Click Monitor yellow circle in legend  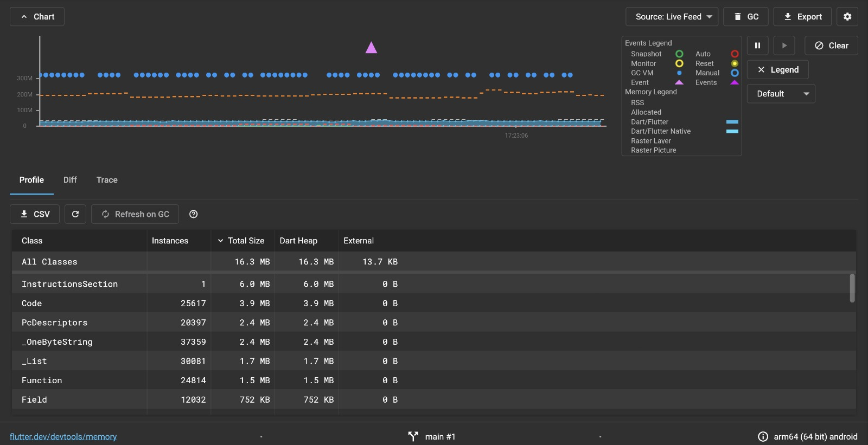(x=679, y=63)
